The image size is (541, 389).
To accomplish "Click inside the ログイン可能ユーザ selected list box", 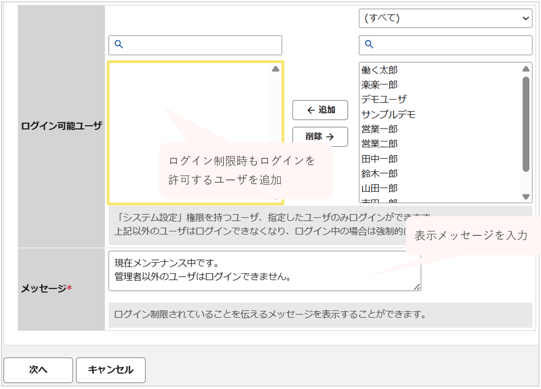I will coord(195,133).
